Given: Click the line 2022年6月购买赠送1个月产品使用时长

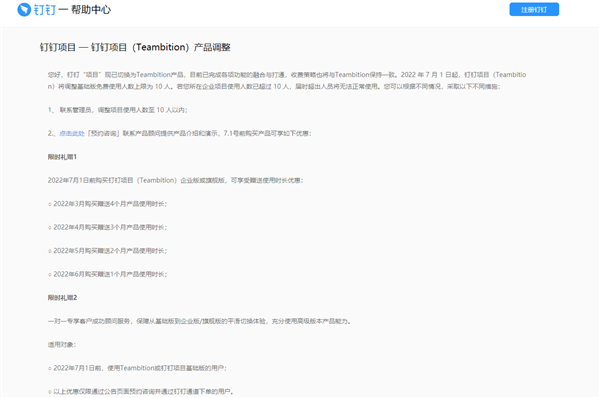Looking at the screenshot, I should coord(108,274).
